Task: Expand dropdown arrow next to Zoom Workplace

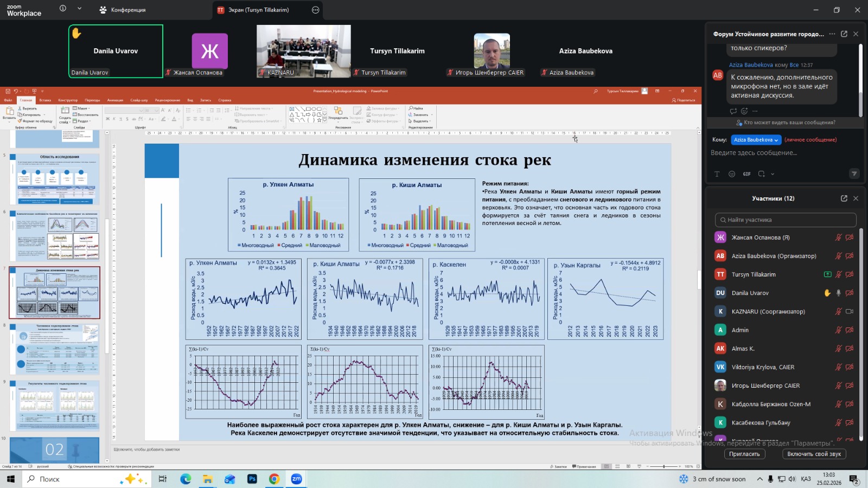Action: [79, 9]
